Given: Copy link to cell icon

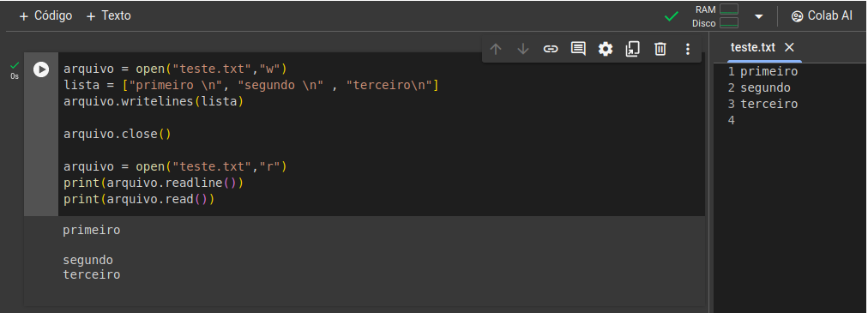Looking at the screenshot, I should [551, 49].
